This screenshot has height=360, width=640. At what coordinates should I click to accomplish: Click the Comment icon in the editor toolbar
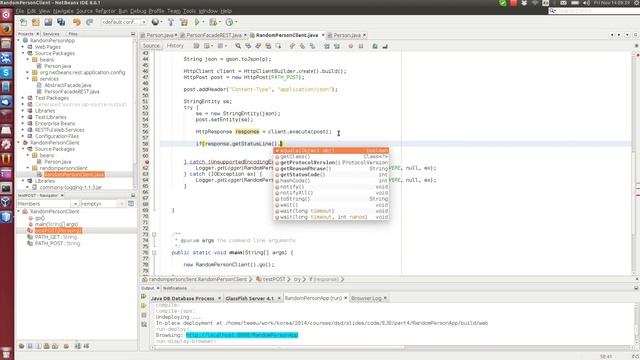[x=375, y=46]
